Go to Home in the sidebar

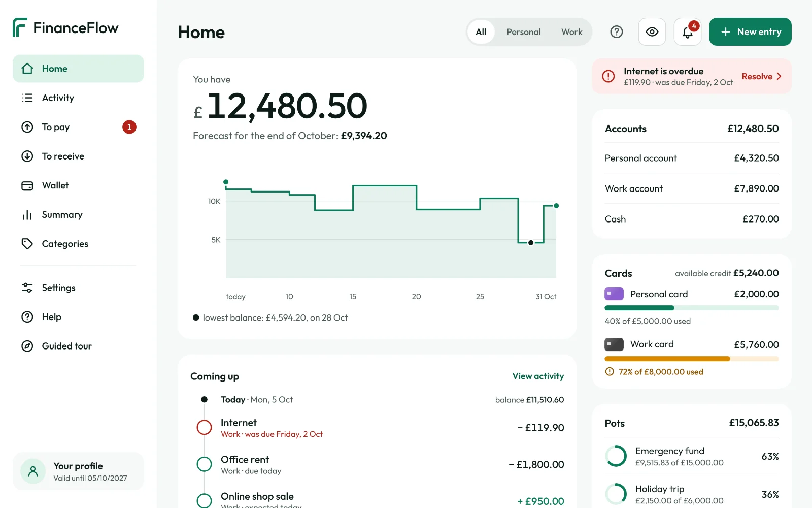[x=78, y=69]
